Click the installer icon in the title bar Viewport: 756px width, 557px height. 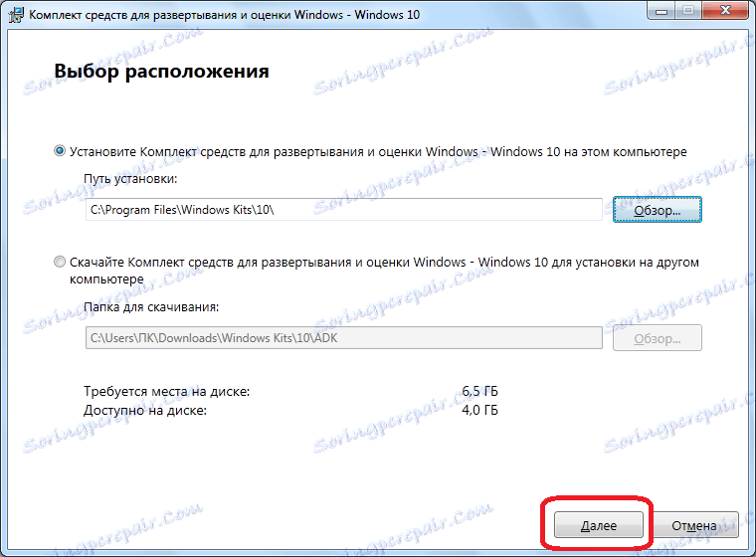click(x=16, y=15)
